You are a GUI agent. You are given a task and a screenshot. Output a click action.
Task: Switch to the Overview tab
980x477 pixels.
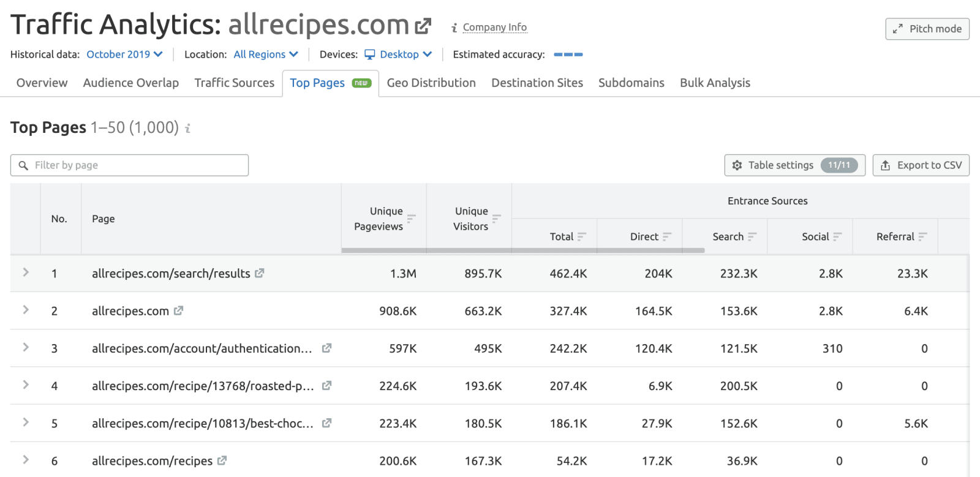coord(42,83)
